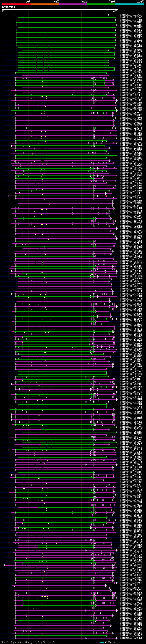Click UniRef100_O48788 label
This screenshot has width=146, height=644.
point(131,105)
